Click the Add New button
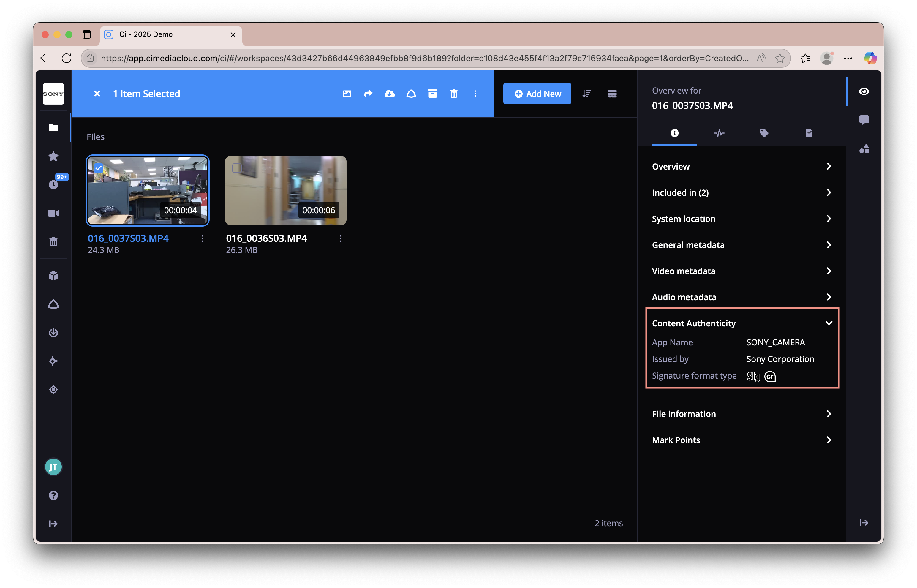 pos(537,94)
